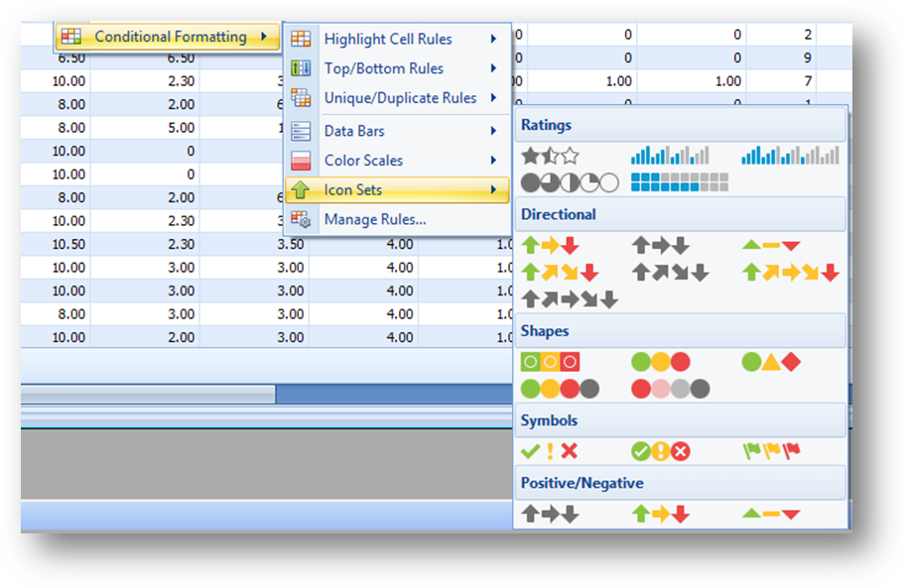Screen dimensions: 907x588
Task: Select circle triangle diamond shapes icon set
Action: [772, 362]
